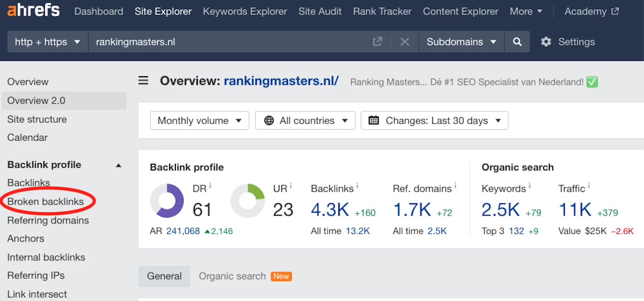Open the protocol http + https dropdown
The image size is (644, 301).
click(48, 42)
